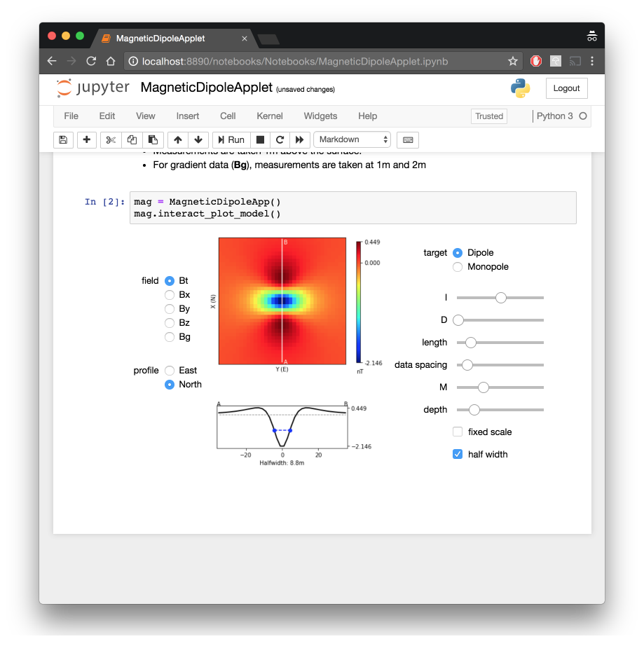644x660 pixels.
Task: Open the Widgets menu
Action: (320, 116)
